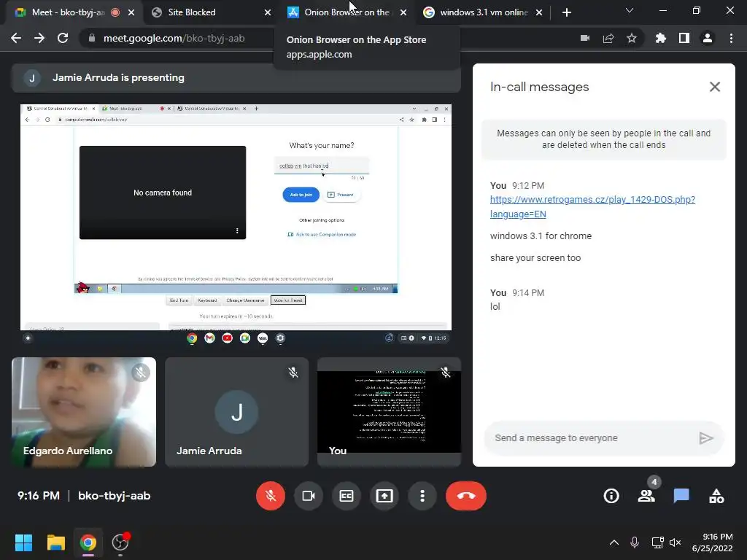Open the Chrome three-dot menu
Viewport: 747px width, 560px height.
tap(731, 38)
